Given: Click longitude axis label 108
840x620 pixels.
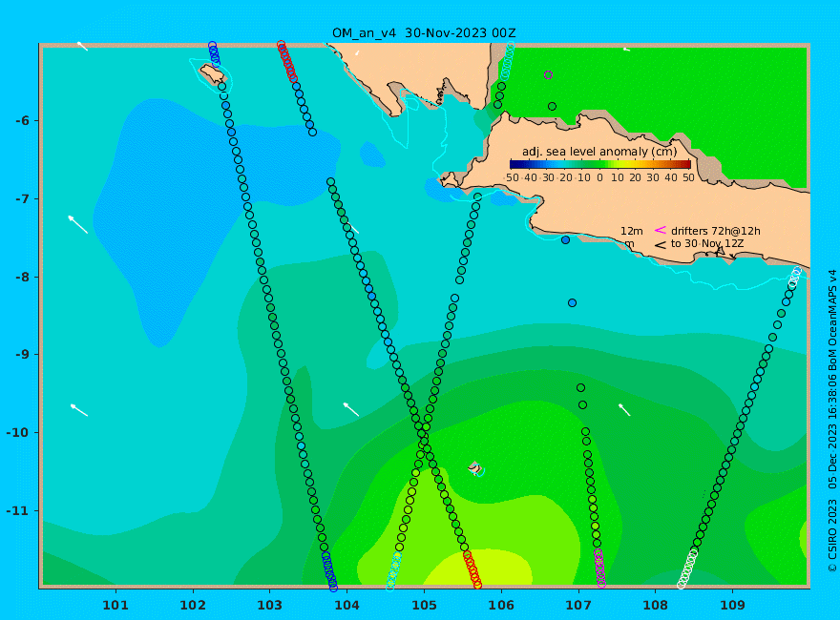Looking at the screenshot, I should pos(655,606).
